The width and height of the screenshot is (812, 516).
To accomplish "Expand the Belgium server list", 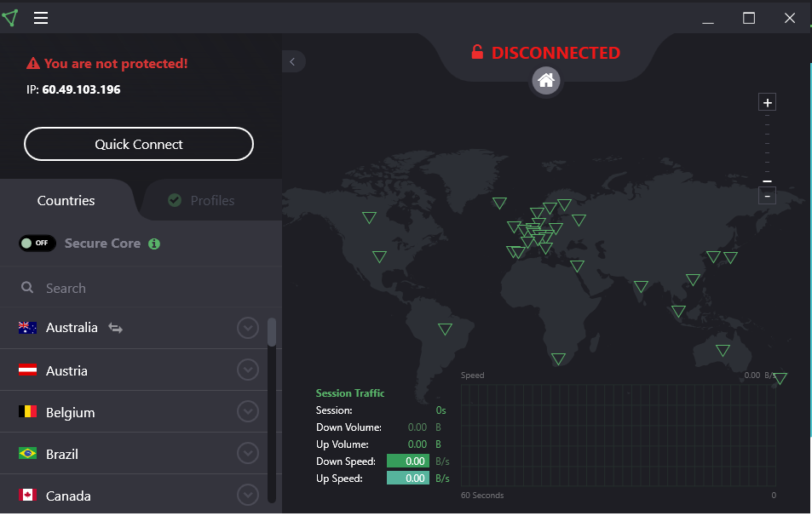I will coord(248,411).
